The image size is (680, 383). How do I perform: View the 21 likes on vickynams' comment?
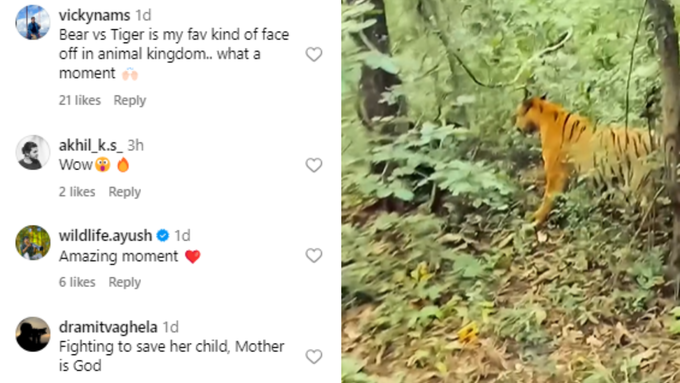[80, 100]
